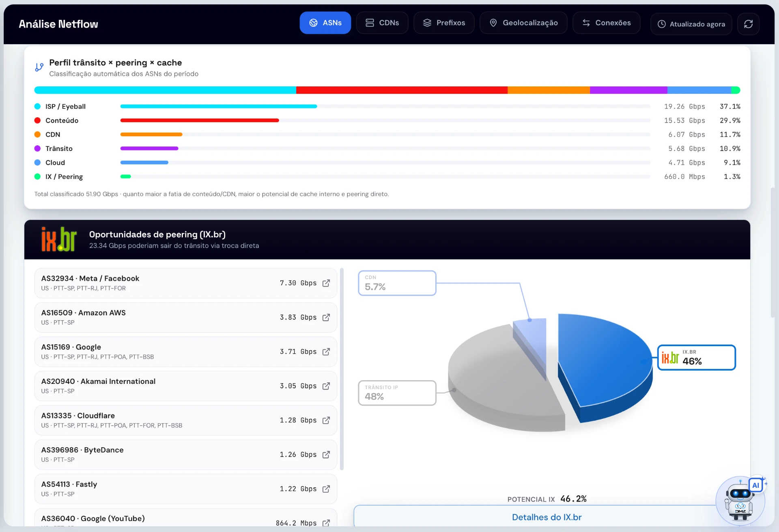Click the refresh icon in header
The image size is (779, 532).
748,24
